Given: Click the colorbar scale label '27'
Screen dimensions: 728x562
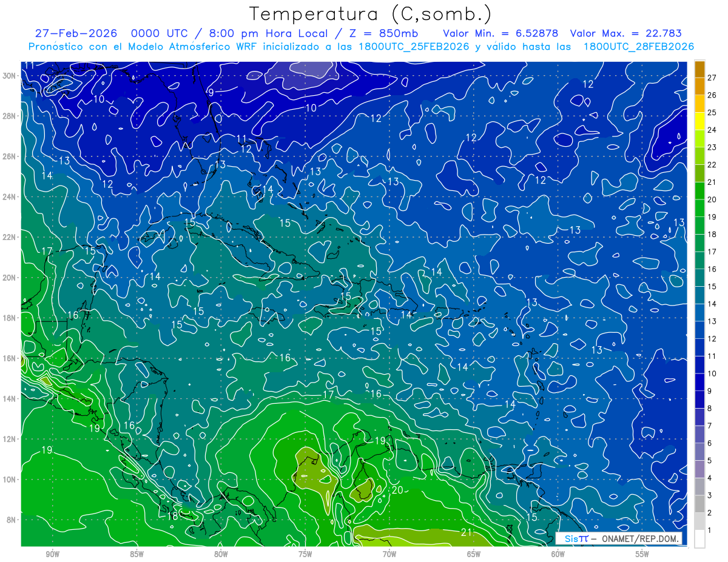Looking at the screenshot, I should 713,77.
